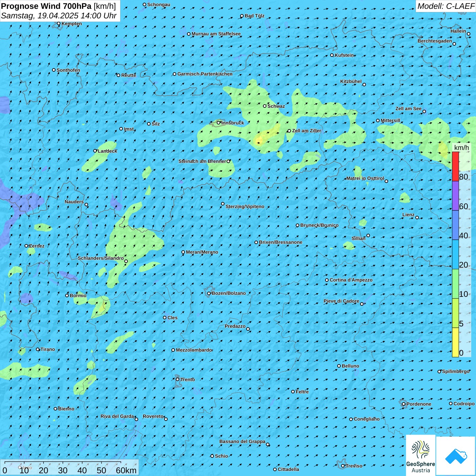The width and height of the screenshot is (476, 476).
Task: Click the 'Predazzo' label
Action: pos(235,326)
